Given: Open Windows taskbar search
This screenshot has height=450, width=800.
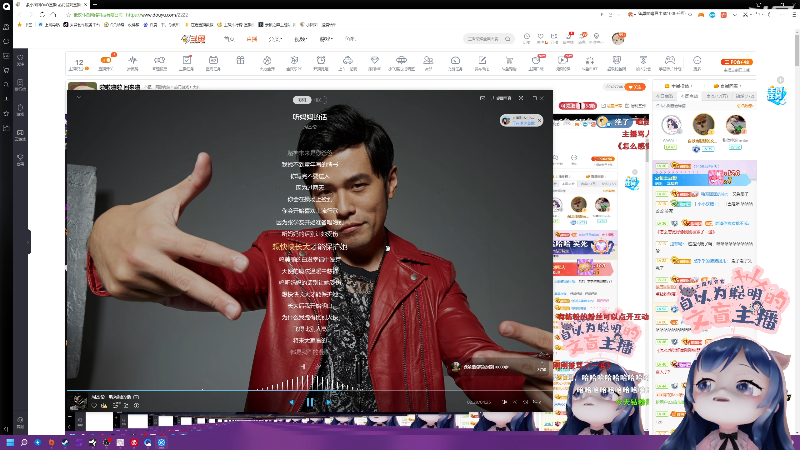Looking at the screenshot, I should pyautogui.click(x=23, y=442).
